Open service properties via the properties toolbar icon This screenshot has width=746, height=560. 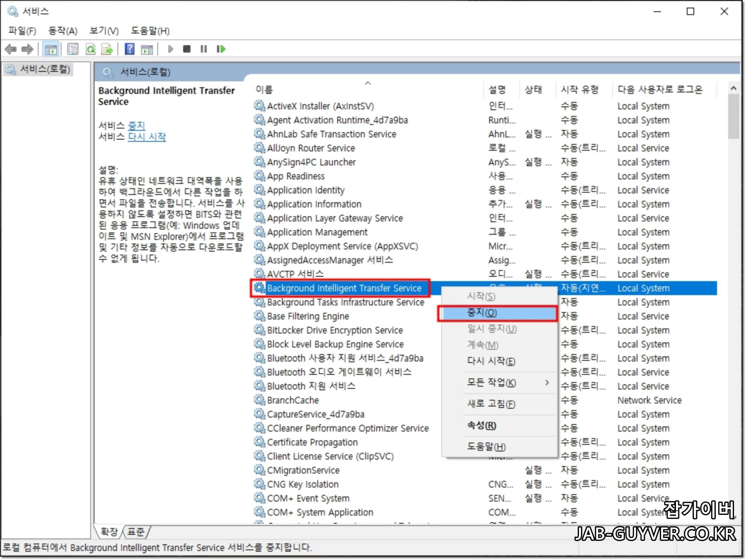point(73,49)
